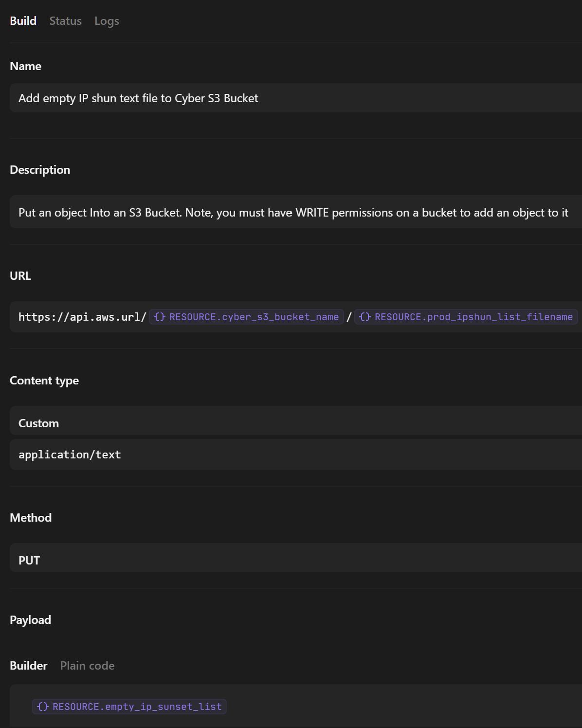
Task: Switch to the Build tab
Action: pos(23,21)
